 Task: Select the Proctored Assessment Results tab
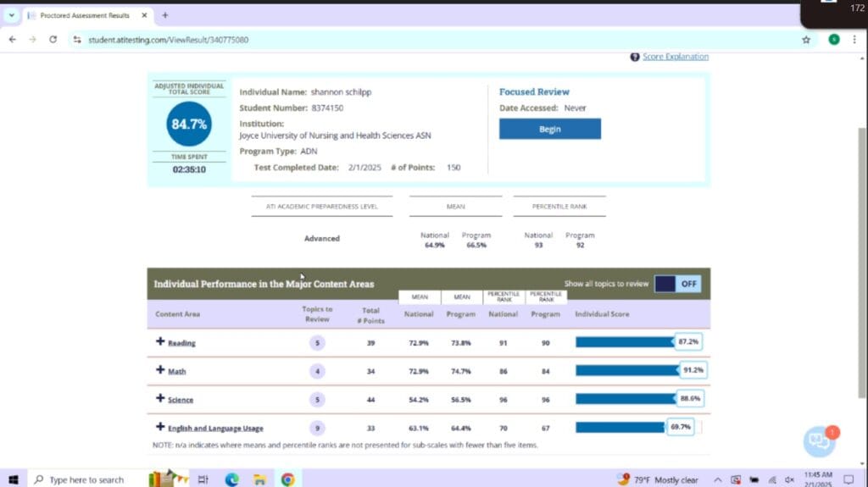85,15
